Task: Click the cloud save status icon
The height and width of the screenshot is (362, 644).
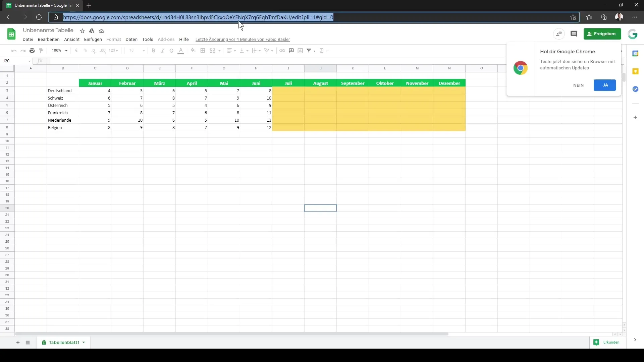Action: pyautogui.click(x=101, y=31)
